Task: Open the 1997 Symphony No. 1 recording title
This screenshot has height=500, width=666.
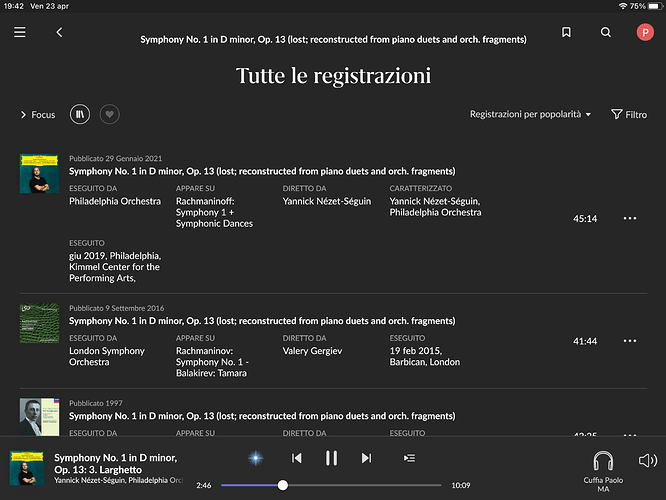Action: click(x=262, y=416)
